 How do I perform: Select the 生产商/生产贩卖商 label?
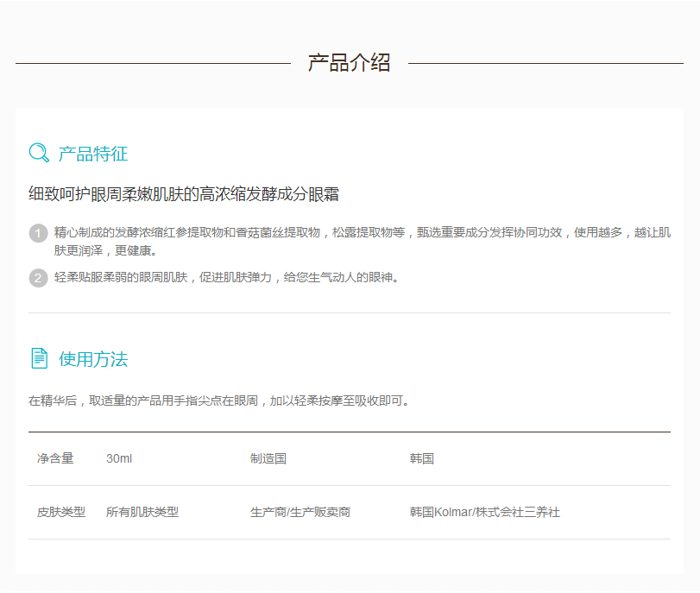click(x=300, y=512)
